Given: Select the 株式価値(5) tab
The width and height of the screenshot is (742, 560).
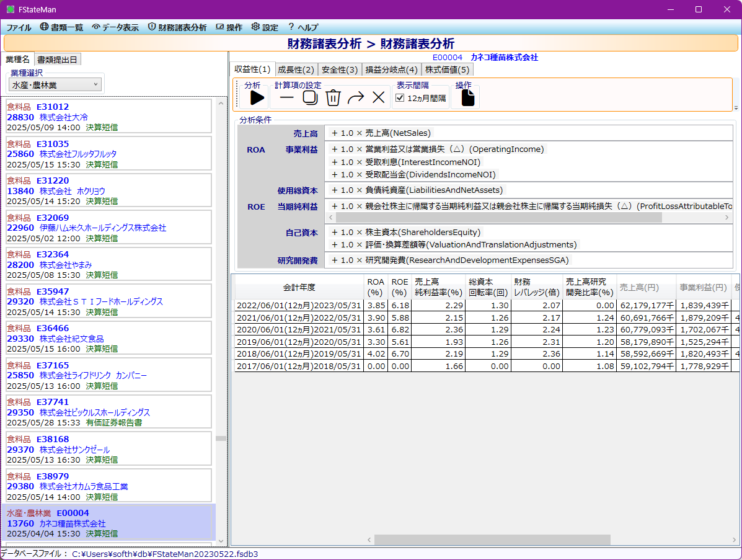Looking at the screenshot, I should pyautogui.click(x=447, y=69).
